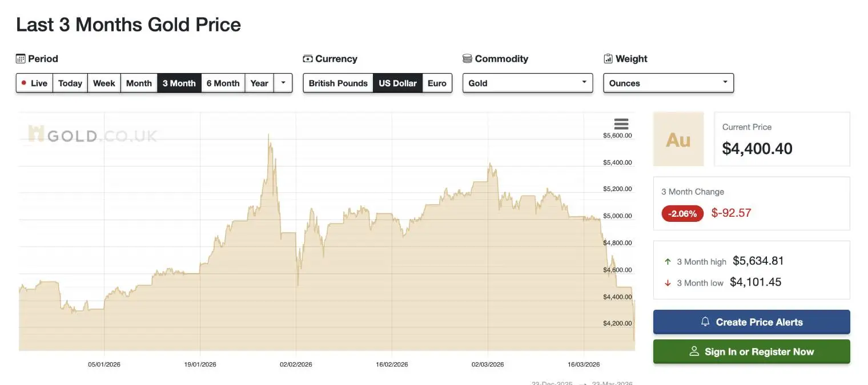868x385 pixels.
Task: Click Sign In or Register Now
Action: [752, 351]
